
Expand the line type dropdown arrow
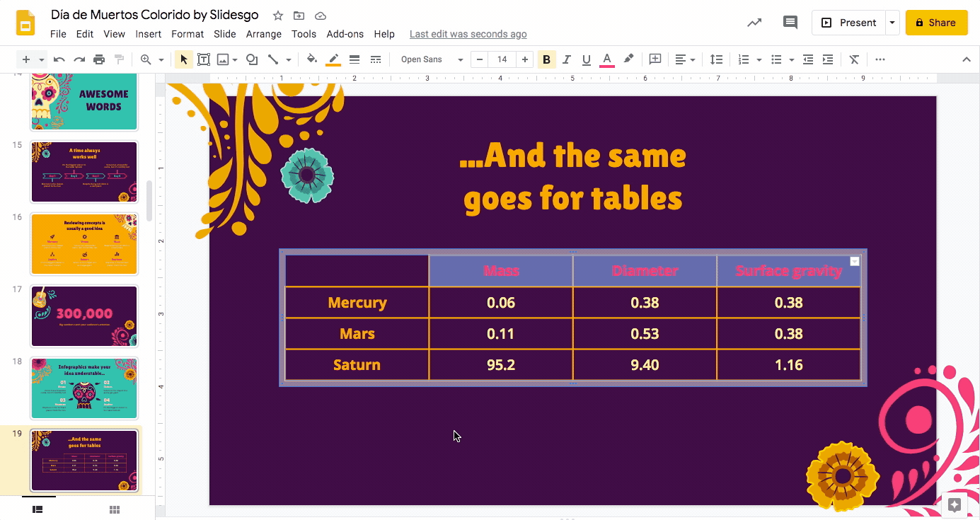pyautogui.click(x=288, y=59)
